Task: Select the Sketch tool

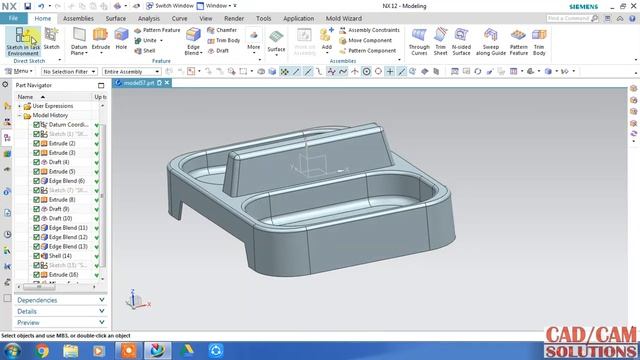Action: click(x=51, y=39)
